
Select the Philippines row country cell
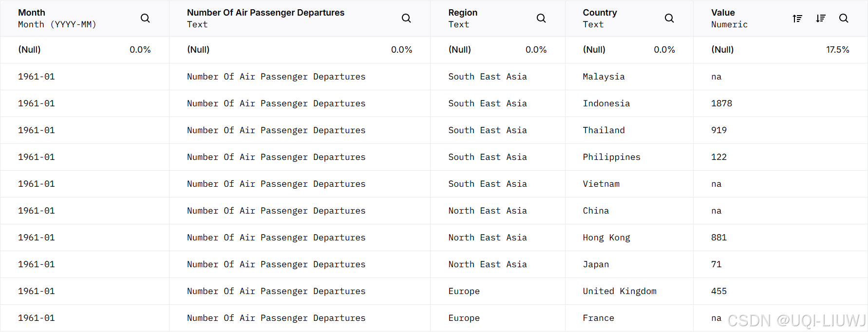(611, 157)
